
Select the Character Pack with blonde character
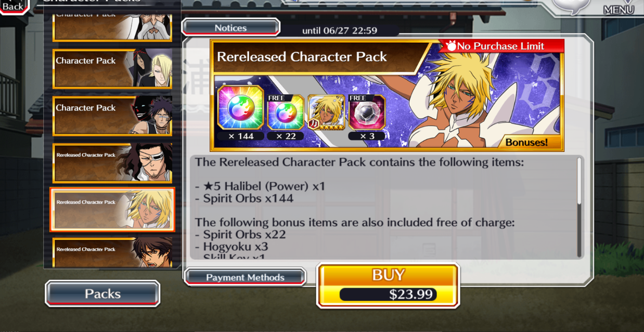(112, 68)
